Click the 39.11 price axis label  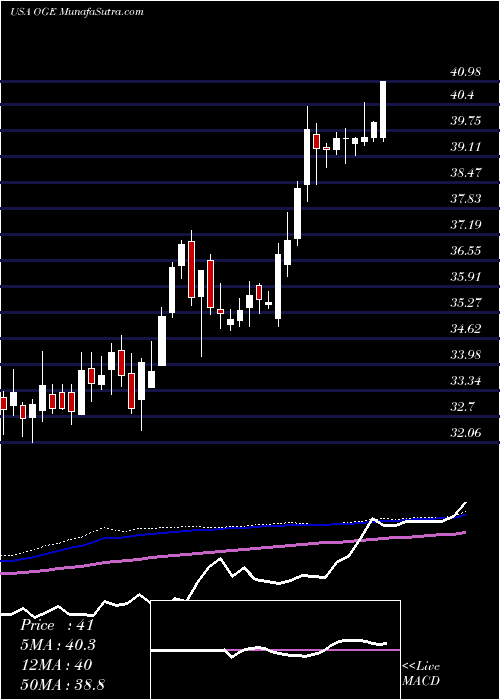465,146
